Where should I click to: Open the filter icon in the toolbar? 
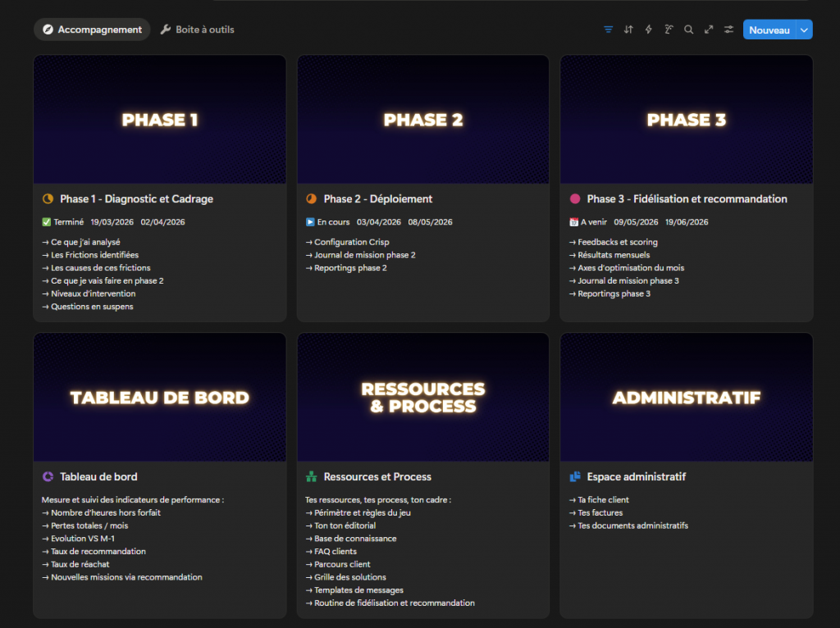(608, 30)
